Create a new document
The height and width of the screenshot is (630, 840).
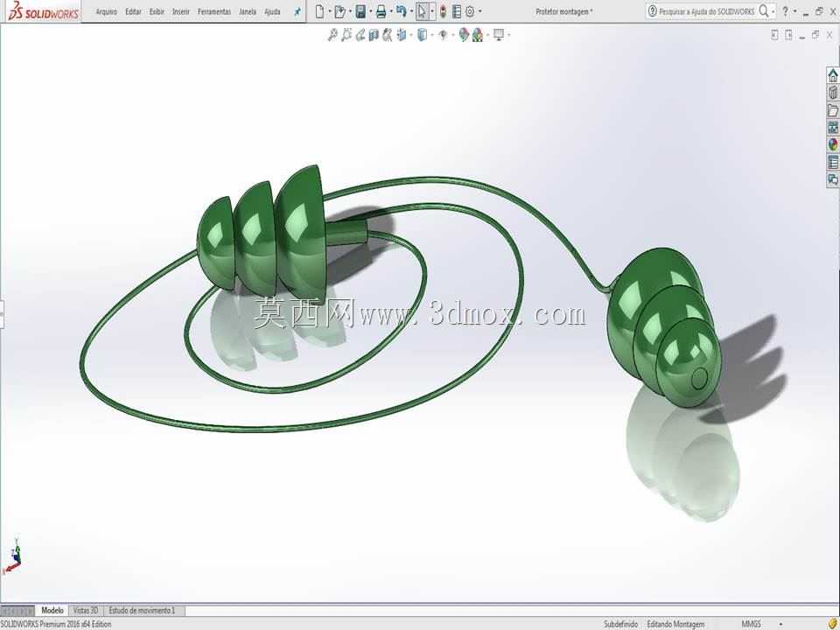click(319, 11)
